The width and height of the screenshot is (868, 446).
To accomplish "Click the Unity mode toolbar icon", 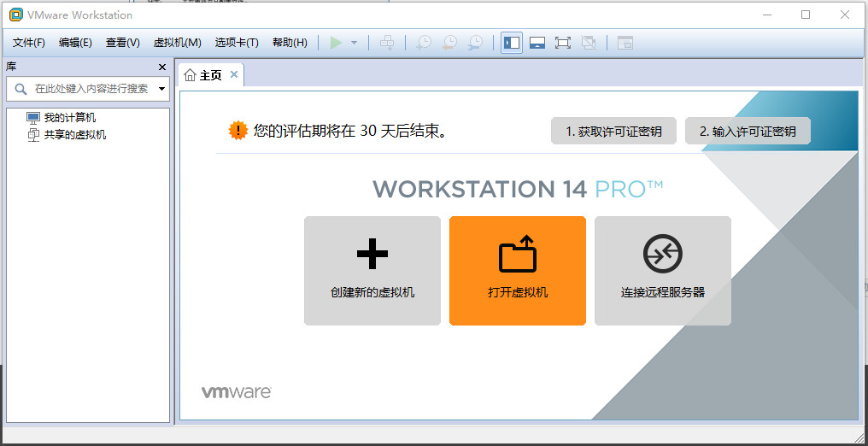I will coord(589,43).
